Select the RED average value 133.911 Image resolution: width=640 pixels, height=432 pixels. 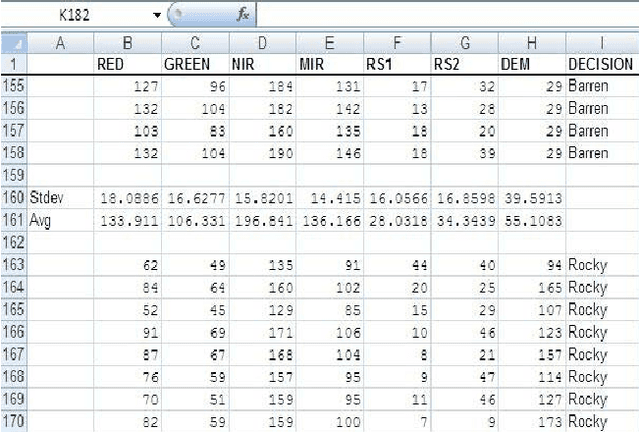pos(126,218)
